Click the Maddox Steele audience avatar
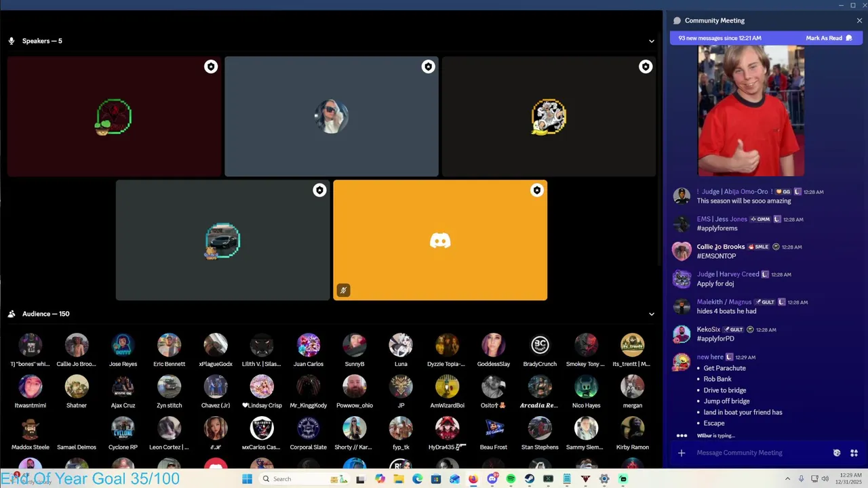Image resolution: width=868 pixels, height=488 pixels. pyautogui.click(x=30, y=428)
